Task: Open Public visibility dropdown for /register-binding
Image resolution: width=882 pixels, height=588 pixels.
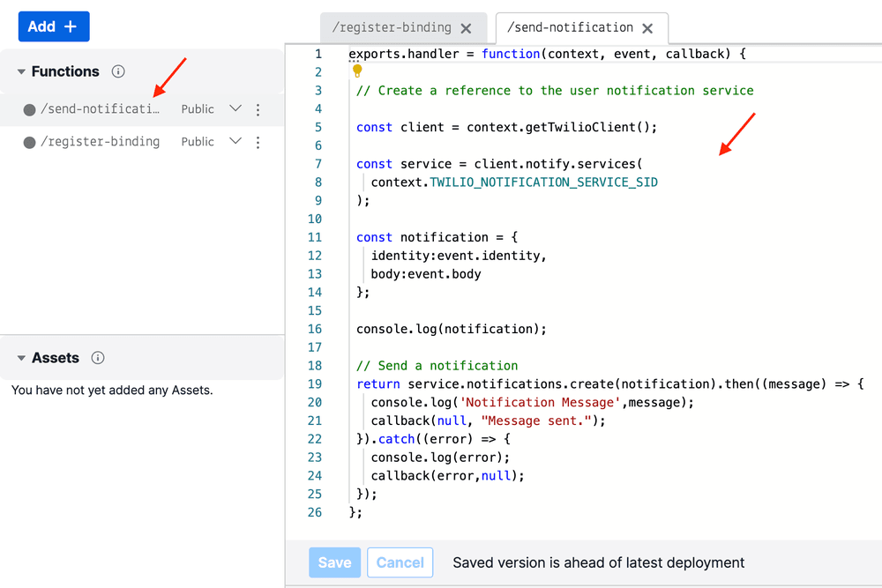Action: 235,141
